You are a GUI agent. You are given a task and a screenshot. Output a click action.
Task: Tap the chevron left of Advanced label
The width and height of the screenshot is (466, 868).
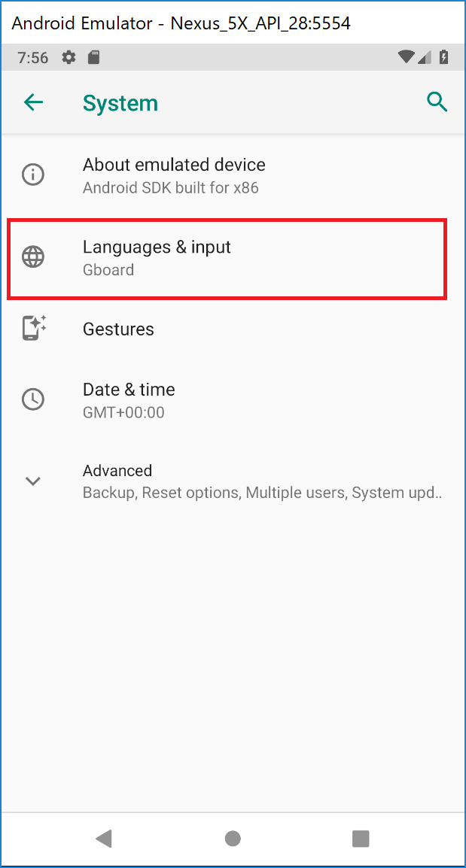coord(32,481)
